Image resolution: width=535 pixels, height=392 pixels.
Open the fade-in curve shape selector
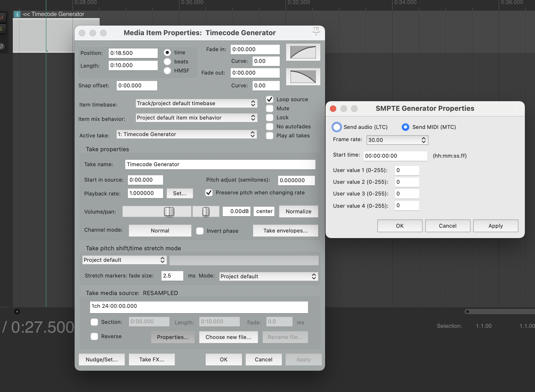[303, 52]
